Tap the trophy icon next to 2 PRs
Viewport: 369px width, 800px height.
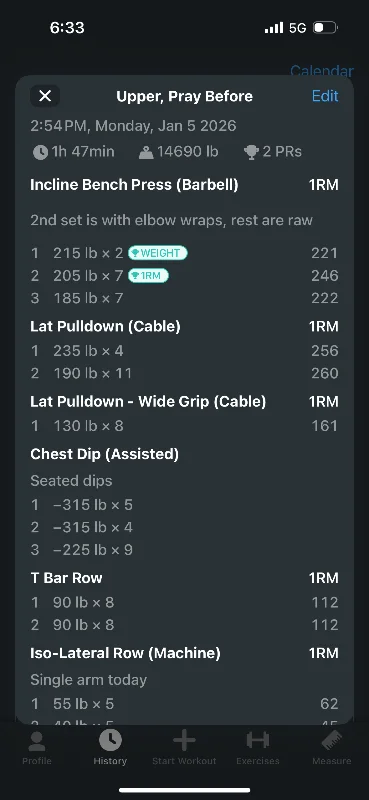251,152
